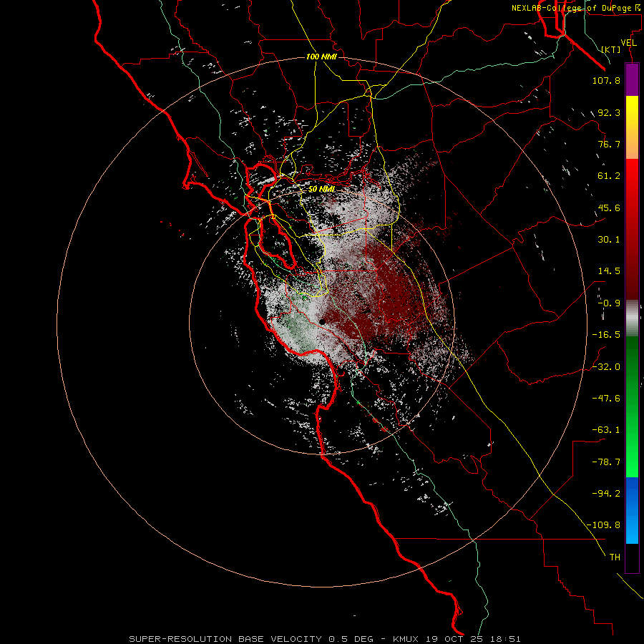Click the -32.0 velocity scale value

pyautogui.click(x=606, y=367)
